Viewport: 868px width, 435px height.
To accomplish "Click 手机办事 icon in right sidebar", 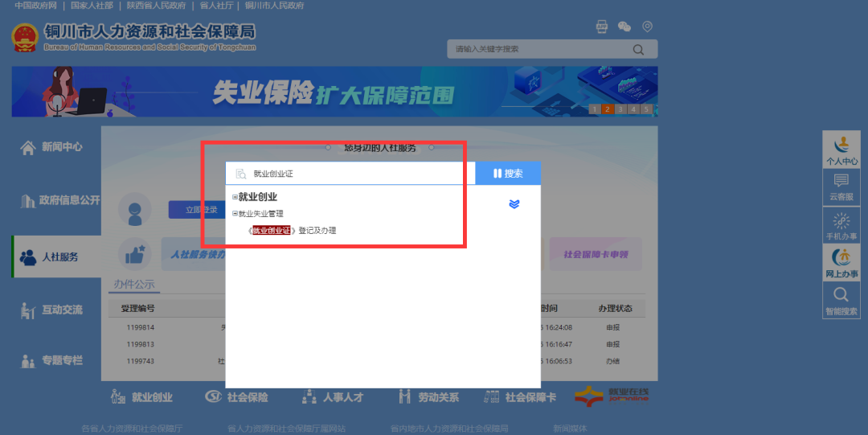I will click(x=841, y=226).
